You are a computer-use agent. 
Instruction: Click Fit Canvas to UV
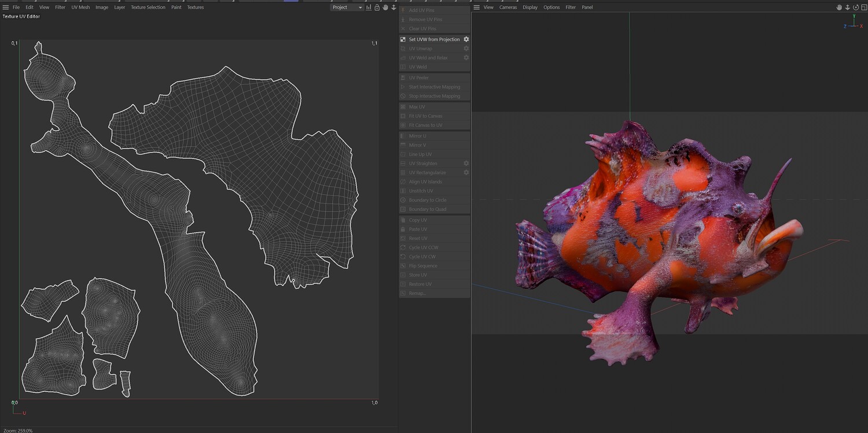coord(435,125)
